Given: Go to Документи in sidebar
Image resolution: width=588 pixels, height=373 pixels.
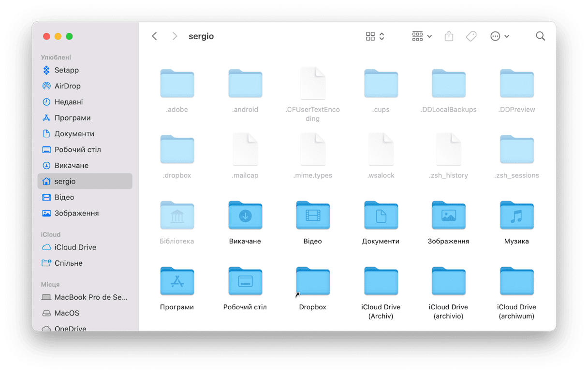Looking at the screenshot, I should [x=74, y=134].
